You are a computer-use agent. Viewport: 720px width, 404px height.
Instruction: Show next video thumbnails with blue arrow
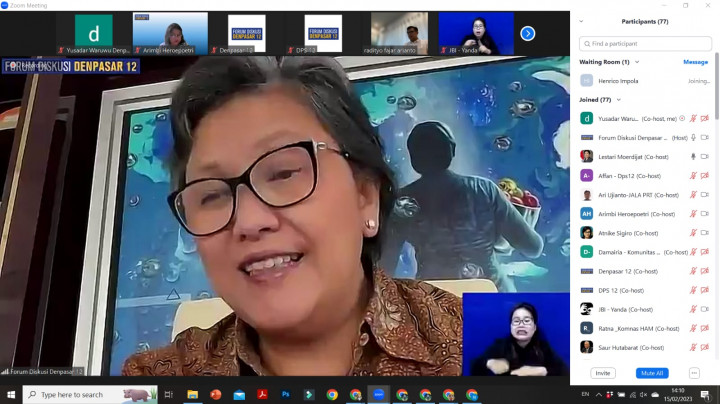pyautogui.click(x=528, y=34)
